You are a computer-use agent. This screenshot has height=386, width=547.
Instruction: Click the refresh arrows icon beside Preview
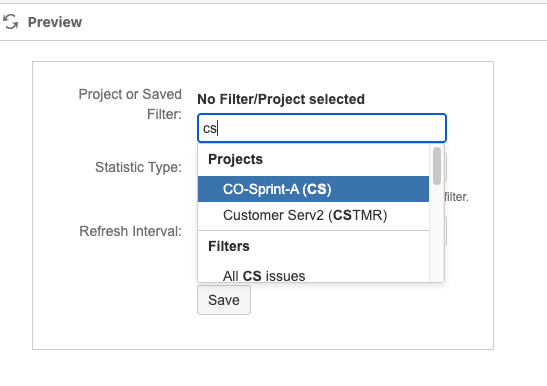click(10, 22)
